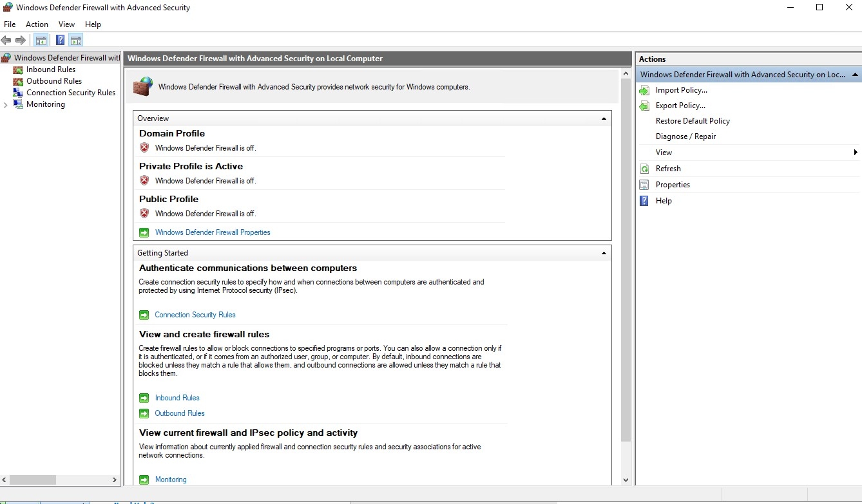The image size is (862, 504).
Task: Toggle the Show/Hide Action Pane icon
Action: 76,41
